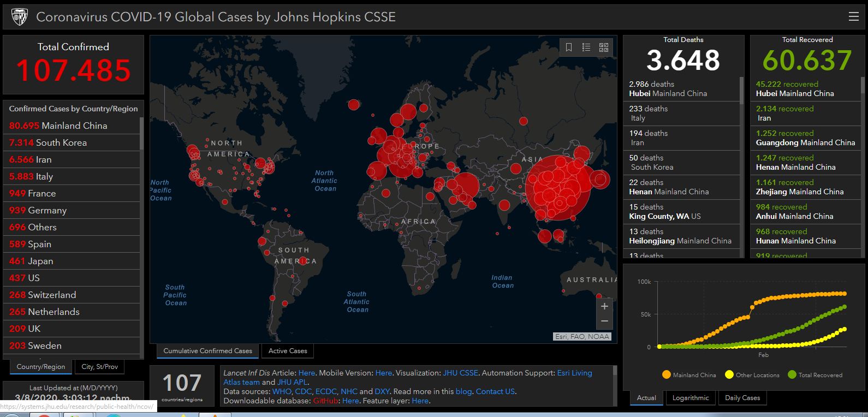The image size is (868, 417).
Task: Select 6.566 Iran in confirmed list
Action: point(72,159)
